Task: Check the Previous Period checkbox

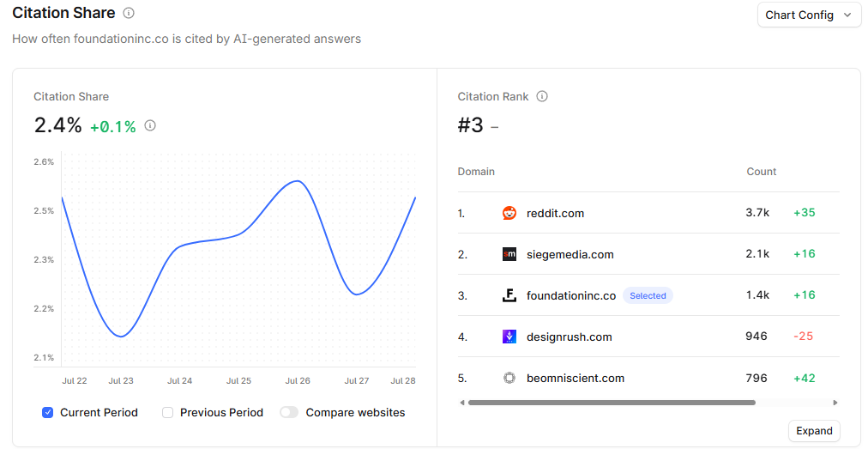Action: 168,412
